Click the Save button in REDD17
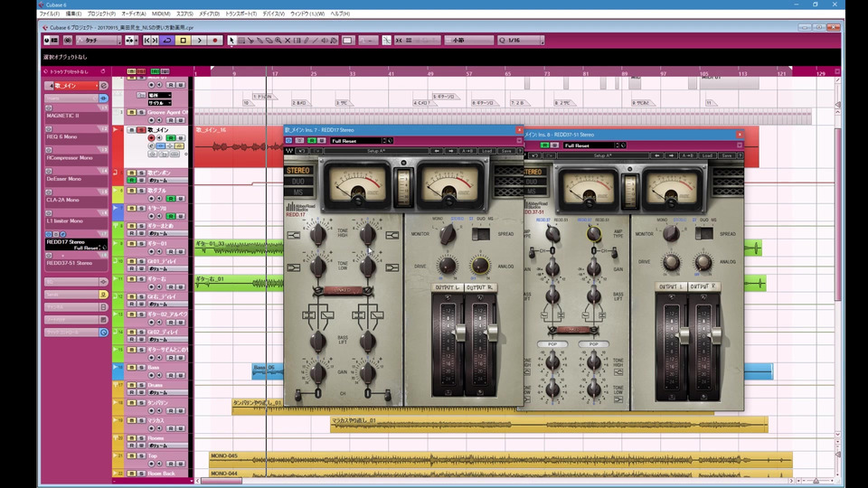Viewport: 868px width, 488px height. [x=506, y=151]
